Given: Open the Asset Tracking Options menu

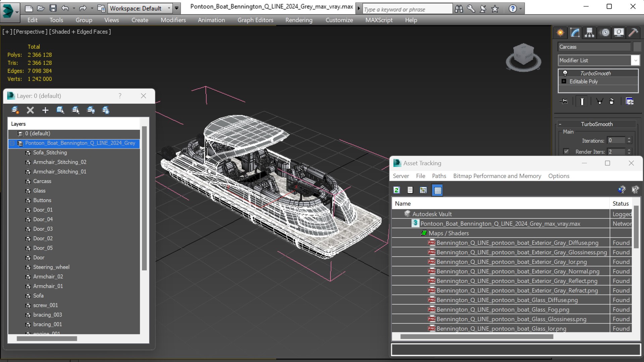Looking at the screenshot, I should click(558, 176).
